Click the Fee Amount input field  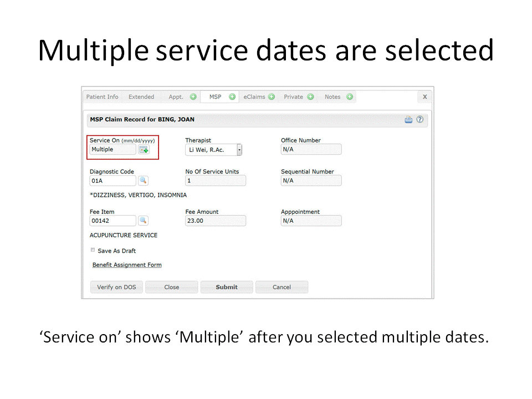(216, 221)
